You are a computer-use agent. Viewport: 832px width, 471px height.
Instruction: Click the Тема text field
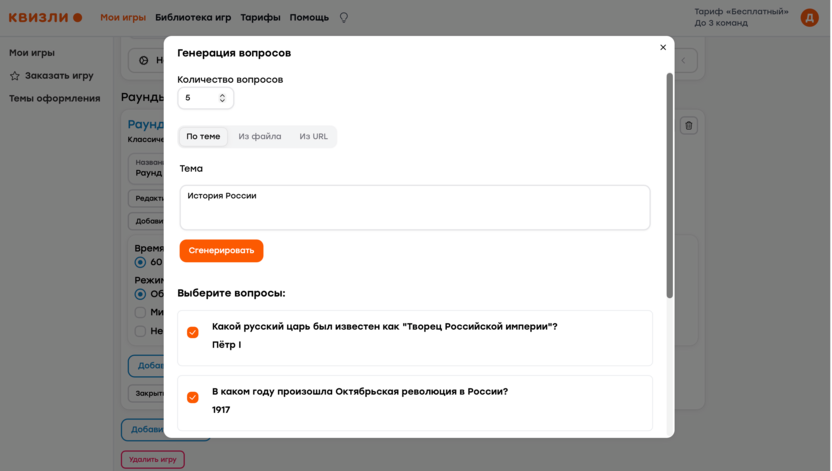(x=414, y=207)
